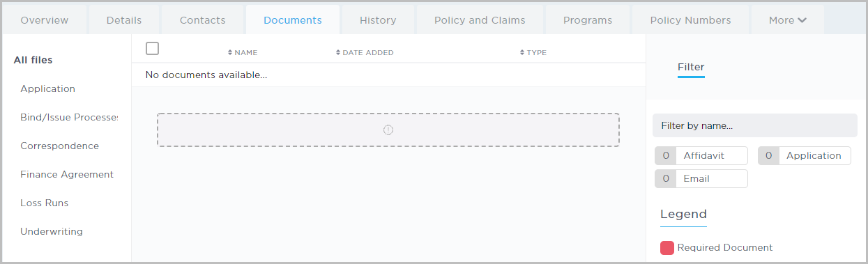Go to the History tab
This screenshot has width=868, height=264.
coord(378,20)
